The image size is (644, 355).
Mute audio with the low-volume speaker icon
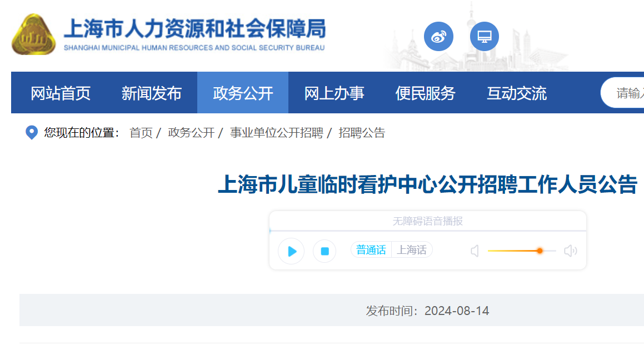pyautogui.click(x=475, y=251)
